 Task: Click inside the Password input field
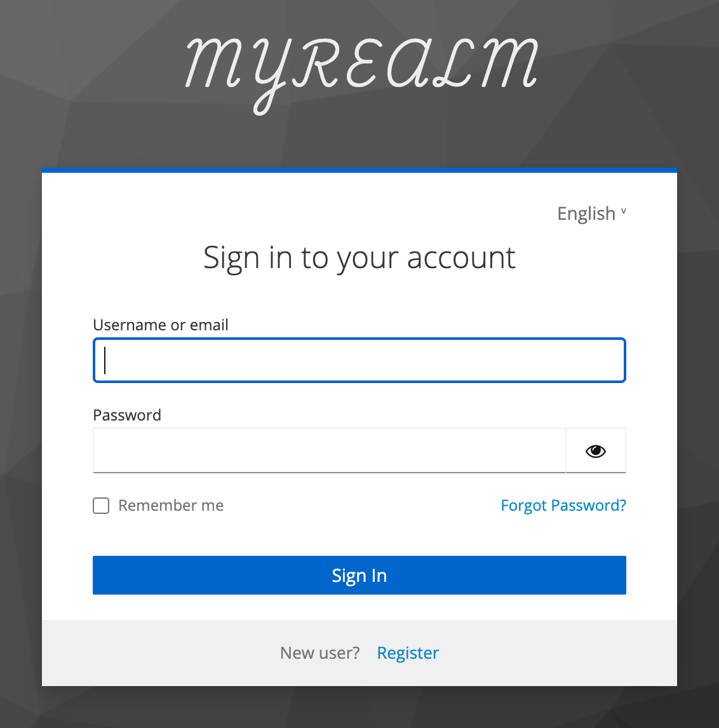click(x=329, y=451)
